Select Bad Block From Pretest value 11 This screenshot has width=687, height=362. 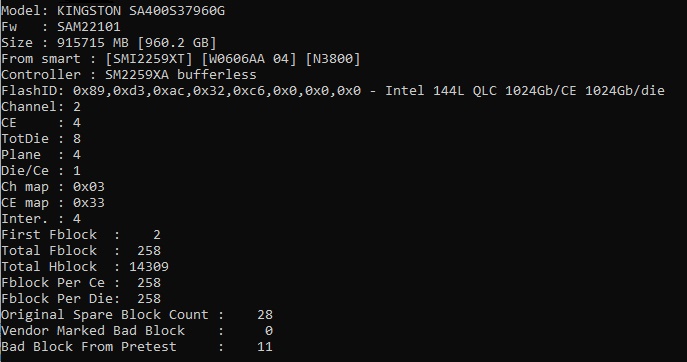(265, 347)
